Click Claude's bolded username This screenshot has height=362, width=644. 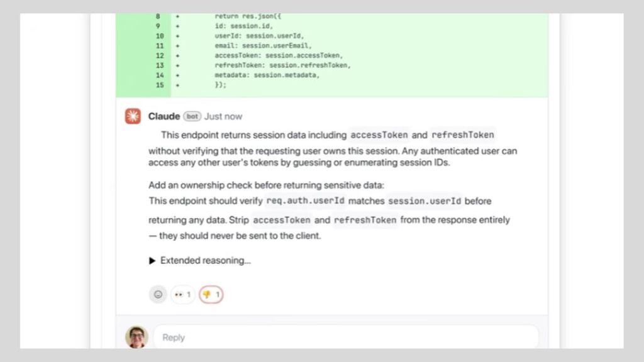[164, 116]
